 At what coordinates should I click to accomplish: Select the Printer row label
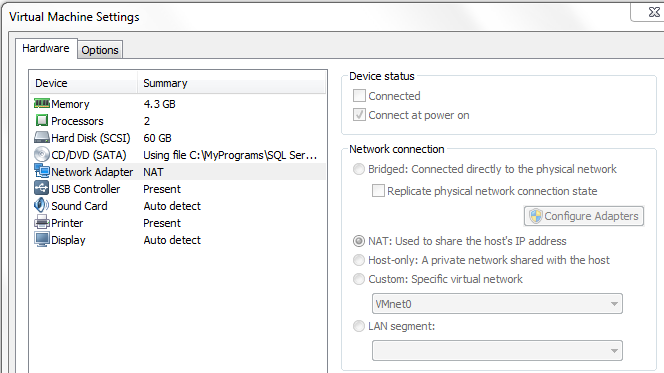tap(67, 223)
